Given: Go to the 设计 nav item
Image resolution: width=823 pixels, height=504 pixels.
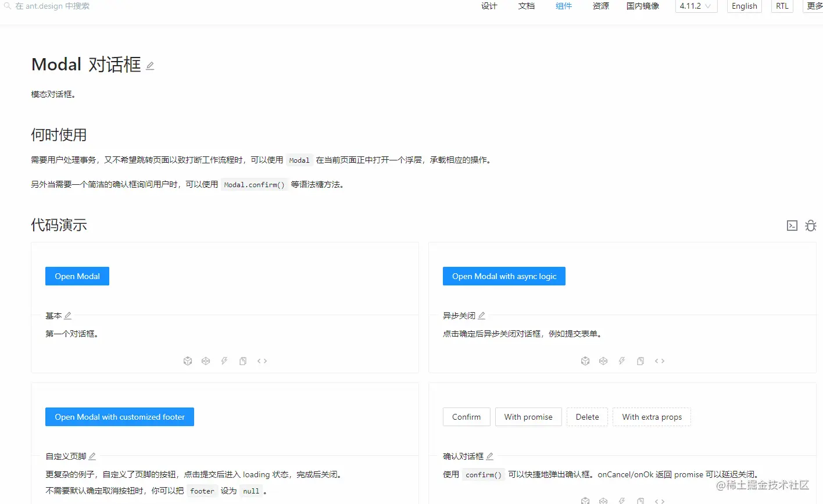Looking at the screenshot, I should (x=489, y=6).
